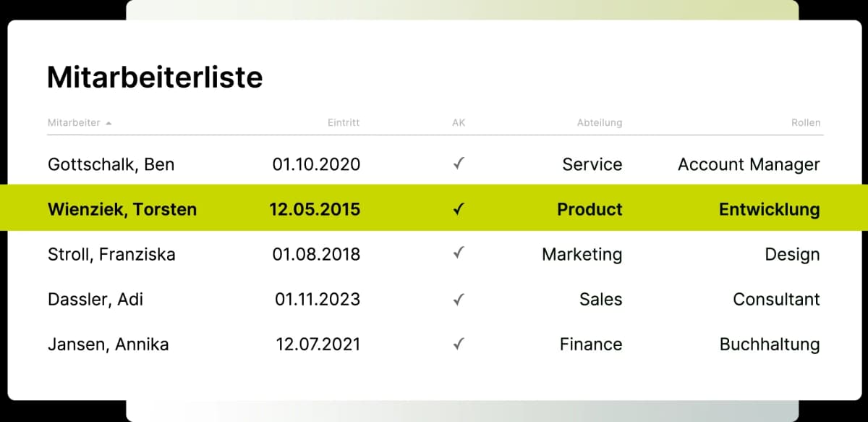Screen dimensions: 868x422
Task: Open employee Dassler, Adi
Action: pos(95,300)
